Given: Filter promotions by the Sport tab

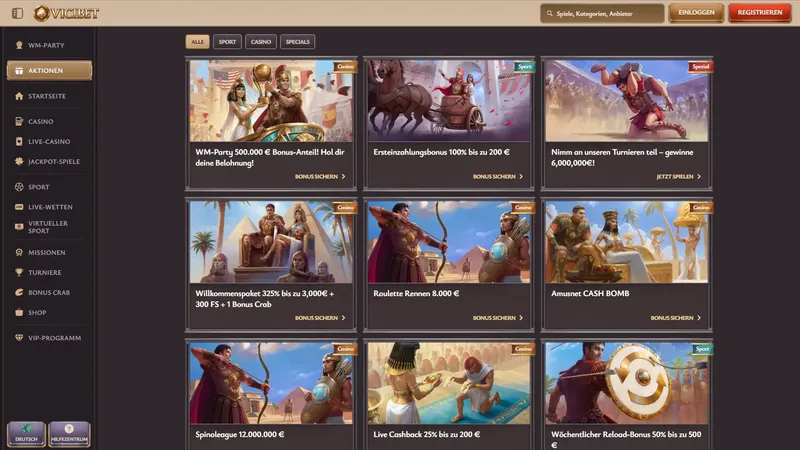Looking at the screenshot, I should (x=227, y=42).
